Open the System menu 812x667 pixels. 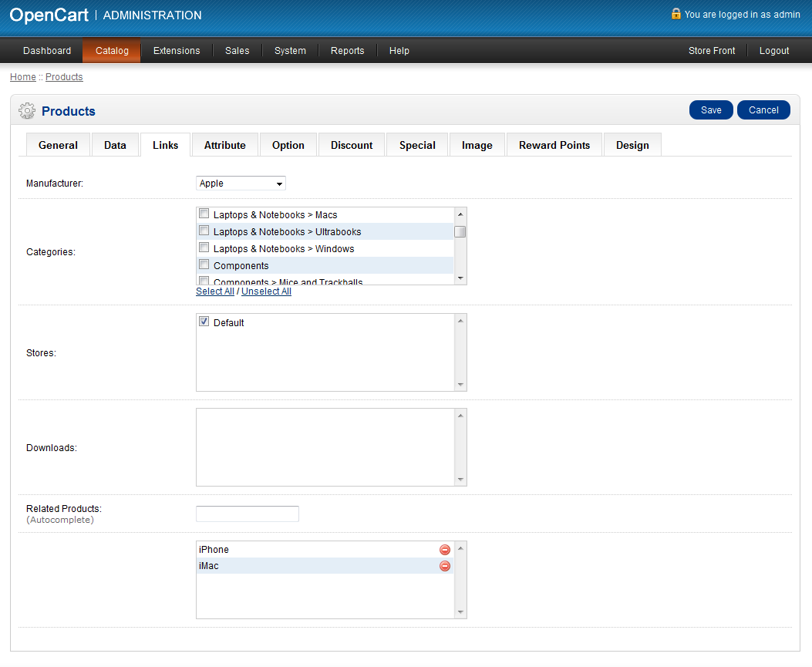290,51
